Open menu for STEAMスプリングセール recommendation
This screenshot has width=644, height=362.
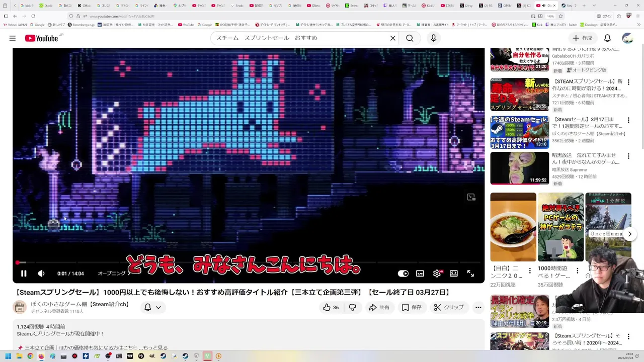coord(628,82)
